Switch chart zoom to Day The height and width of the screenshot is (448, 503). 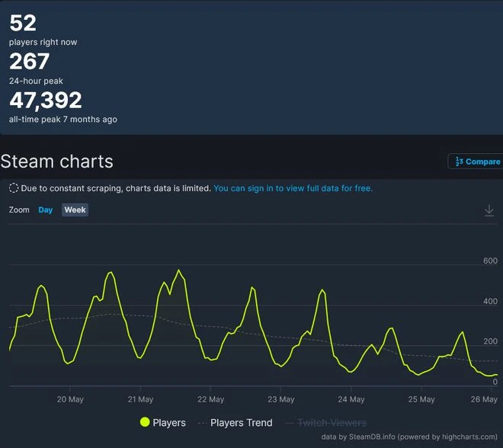click(x=46, y=210)
